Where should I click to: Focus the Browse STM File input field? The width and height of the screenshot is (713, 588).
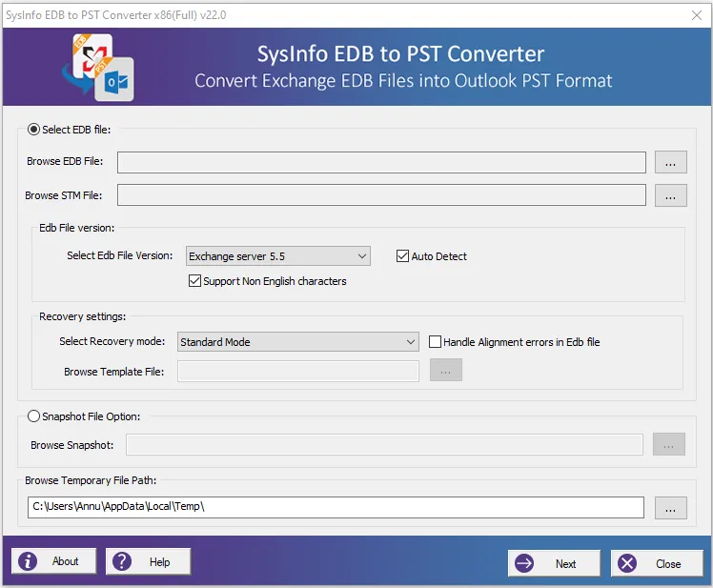click(381, 194)
